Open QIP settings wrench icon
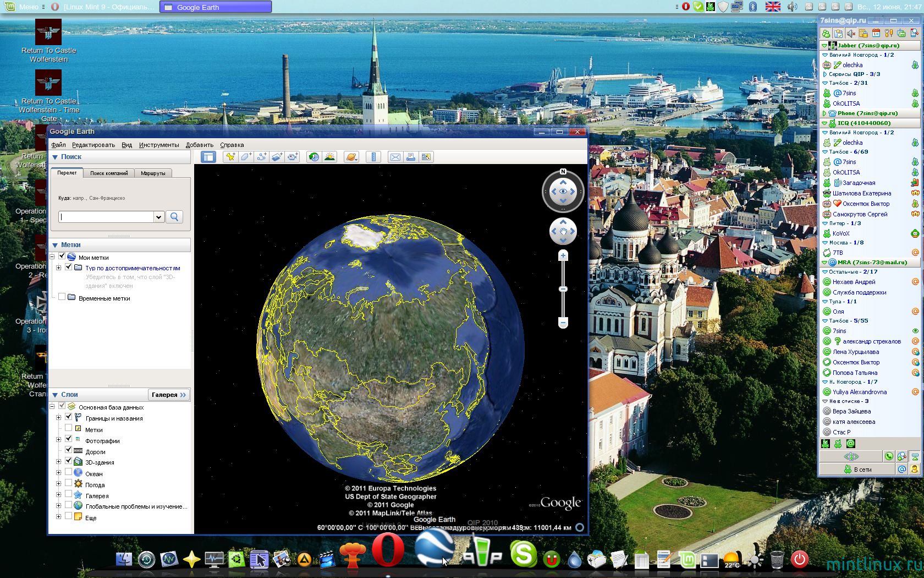This screenshot has height=578, width=924. pos(888,34)
